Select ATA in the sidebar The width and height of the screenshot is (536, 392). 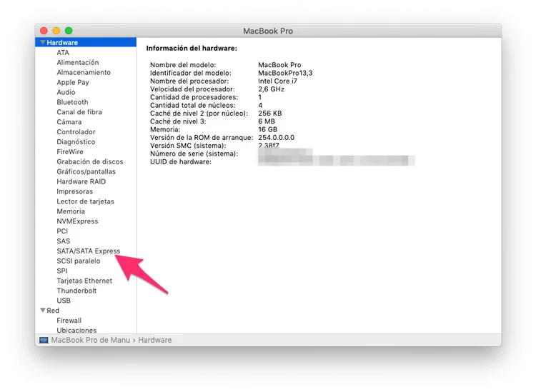(x=63, y=52)
